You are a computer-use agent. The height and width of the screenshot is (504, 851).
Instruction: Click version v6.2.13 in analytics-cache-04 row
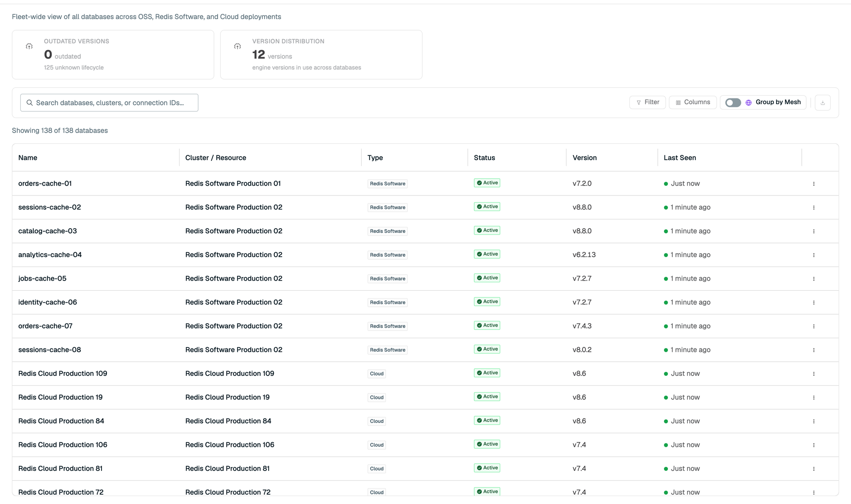(584, 255)
